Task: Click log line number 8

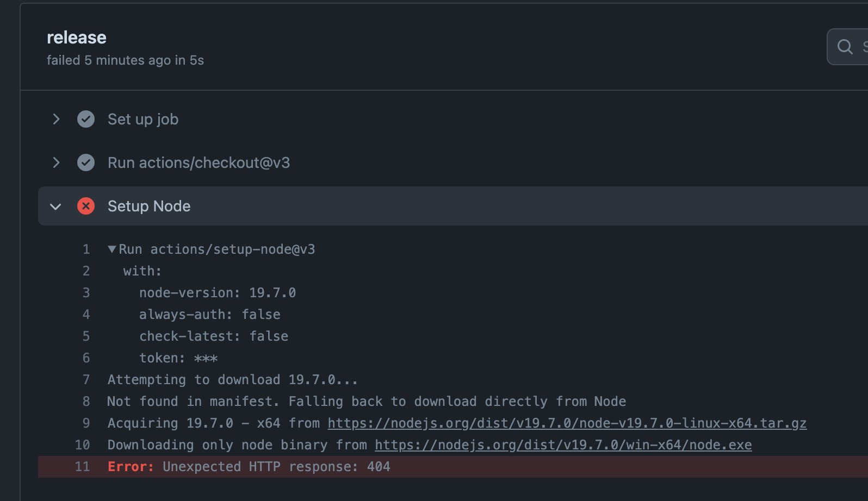Action: point(86,402)
